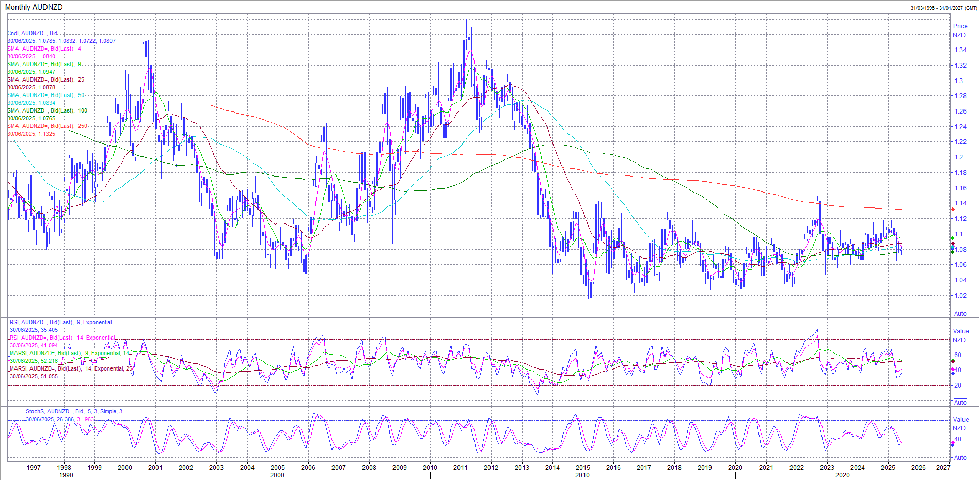
Task: Click the 20 tick on RSI axis
Action: [x=958, y=386]
